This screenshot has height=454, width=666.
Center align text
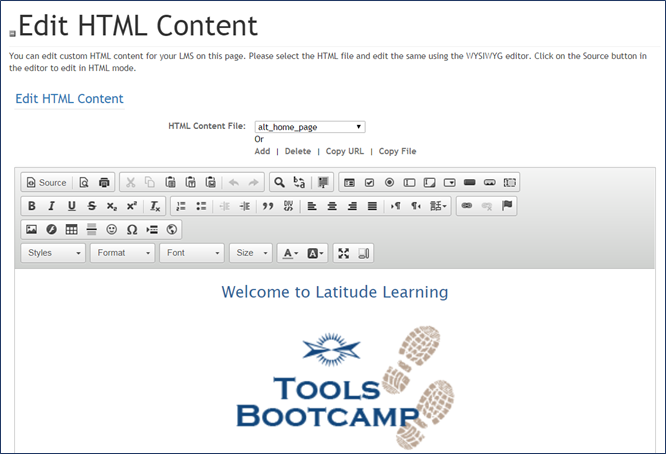332,206
